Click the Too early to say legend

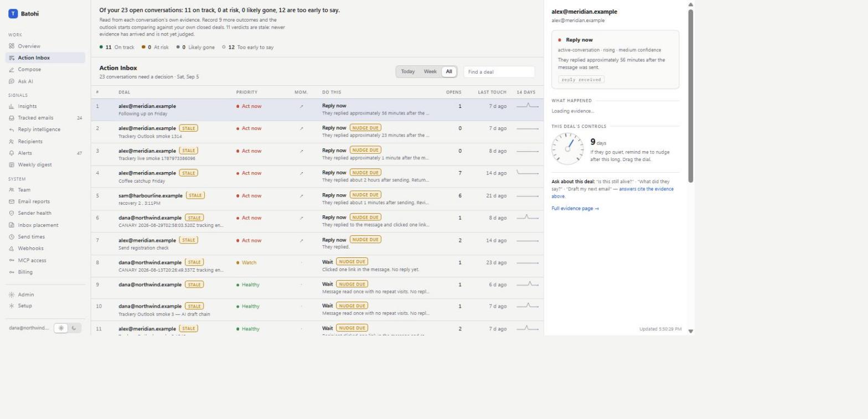click(247, 48)
